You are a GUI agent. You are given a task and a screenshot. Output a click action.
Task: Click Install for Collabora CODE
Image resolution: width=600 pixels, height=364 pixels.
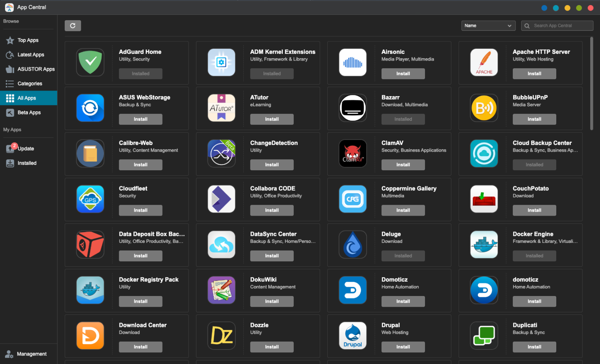pyautogui.click(x=271, y=210)
